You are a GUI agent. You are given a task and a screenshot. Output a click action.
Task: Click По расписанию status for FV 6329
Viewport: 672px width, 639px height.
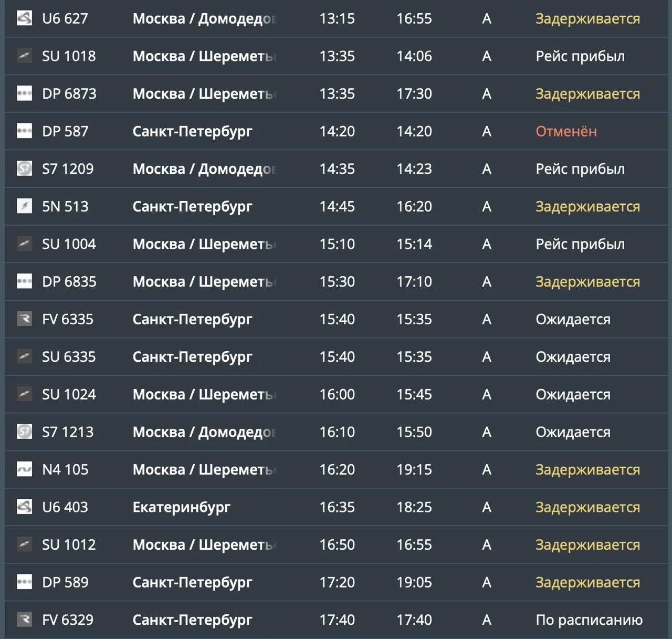click(589, 620)
